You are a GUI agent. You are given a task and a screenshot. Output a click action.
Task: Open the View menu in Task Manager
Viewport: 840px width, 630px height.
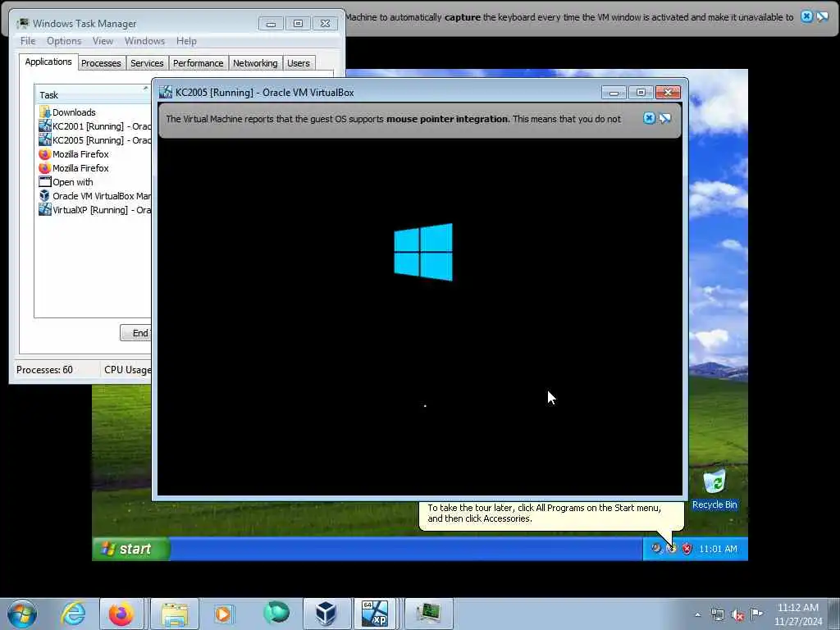click(103, 41)
